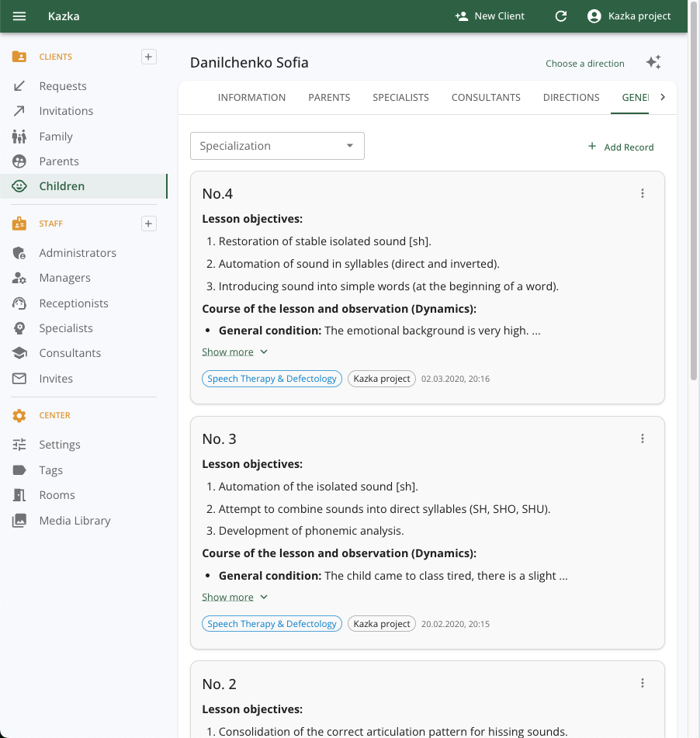Open the Specialization dropdown
The width and height of the screenshot is (700, 738).
(x=277, y=146)
